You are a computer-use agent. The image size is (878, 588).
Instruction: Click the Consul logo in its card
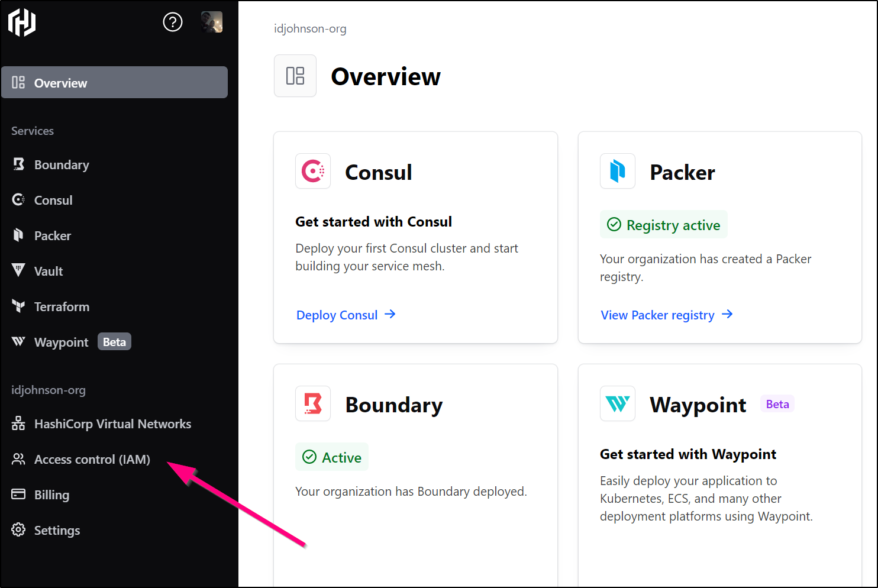point(313,171)
